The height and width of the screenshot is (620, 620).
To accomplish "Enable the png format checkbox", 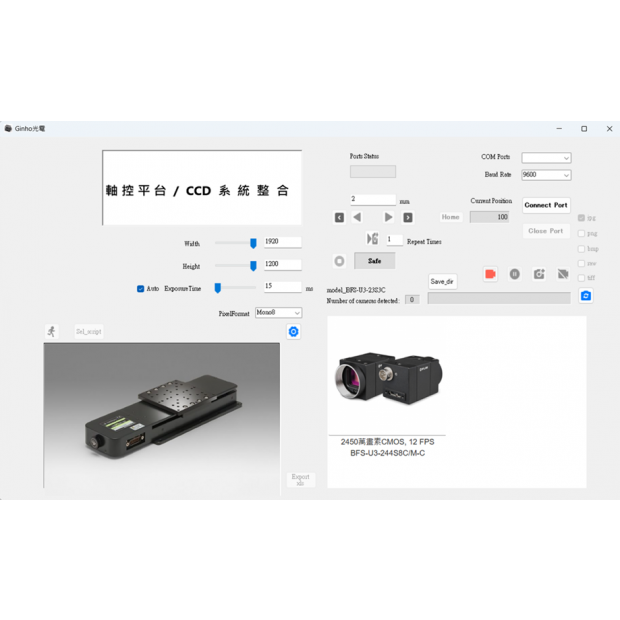I will 582,233.
